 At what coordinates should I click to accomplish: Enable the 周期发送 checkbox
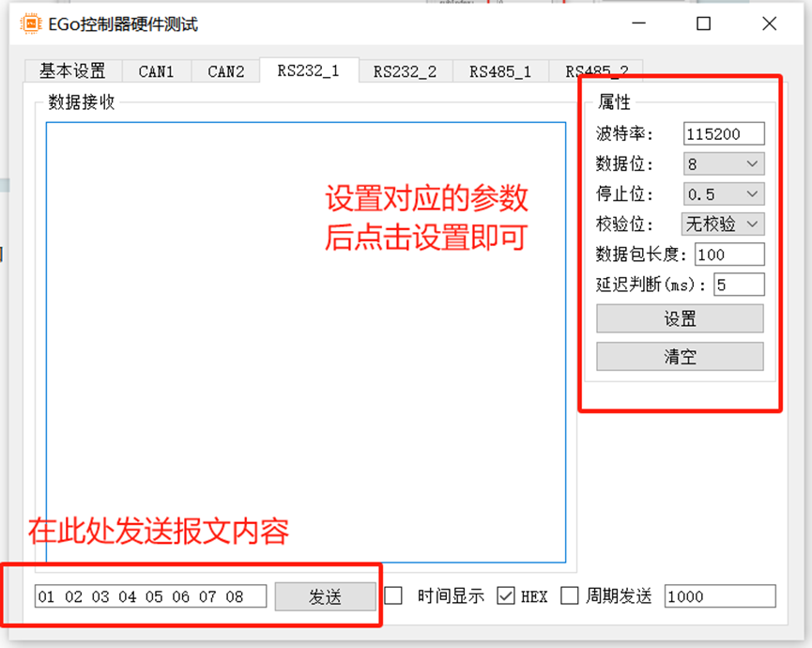(x=570, y=595)
